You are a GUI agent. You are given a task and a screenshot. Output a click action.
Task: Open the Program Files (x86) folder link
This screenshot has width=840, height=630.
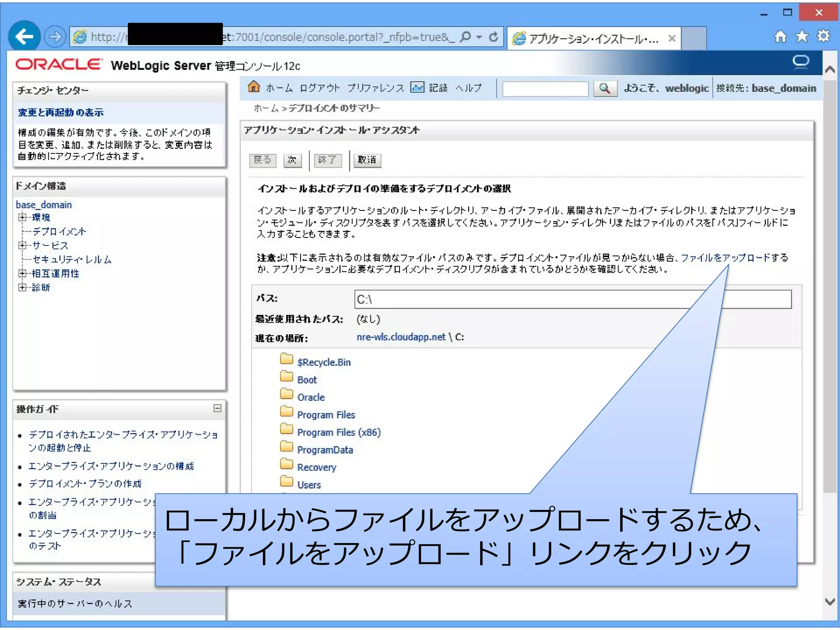click(339, 432)
